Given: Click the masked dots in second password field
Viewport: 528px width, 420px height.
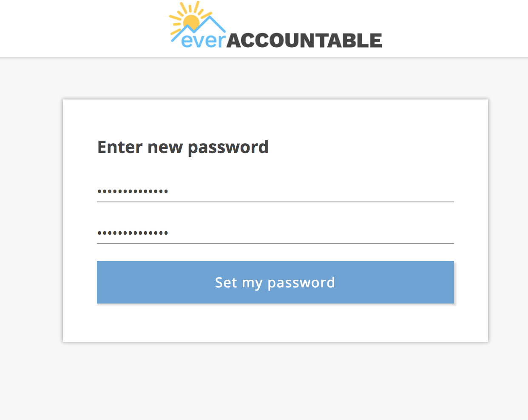Looking at the screenshot, I should point(133,233).
